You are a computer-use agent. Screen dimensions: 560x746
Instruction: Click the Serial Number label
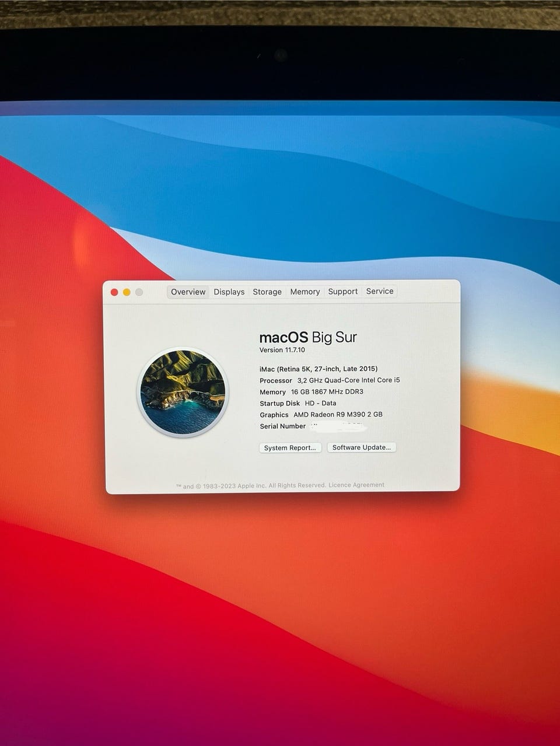pyautogui.click(x=282, y=426)
